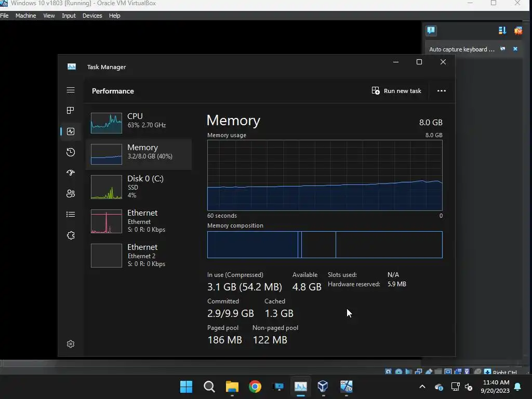532x399 pixels.
Task: Open the network tray icon
Action: 455,387
